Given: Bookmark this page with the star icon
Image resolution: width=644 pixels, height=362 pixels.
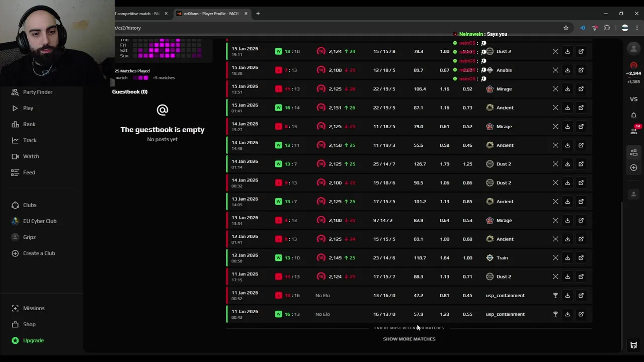Looking at the screenshot, I should click(566, 28).
